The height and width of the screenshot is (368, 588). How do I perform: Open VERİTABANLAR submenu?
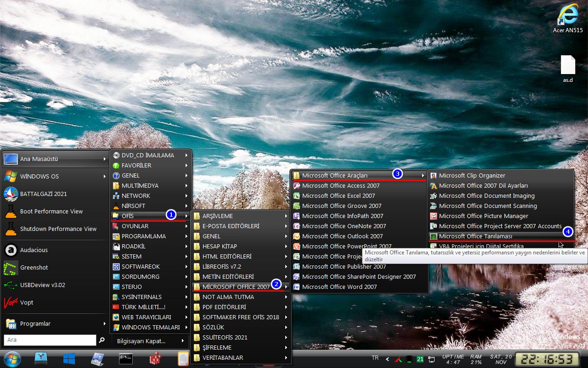[x=241, y=357]
